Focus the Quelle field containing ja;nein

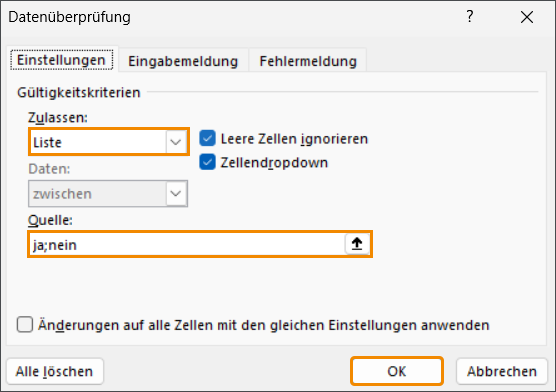(187, 244)
